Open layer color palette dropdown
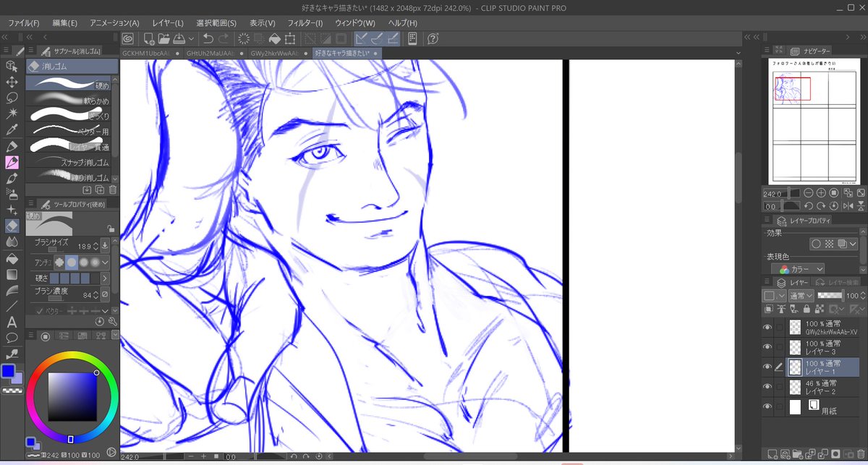The image size is (868, 465). [773, 295]
